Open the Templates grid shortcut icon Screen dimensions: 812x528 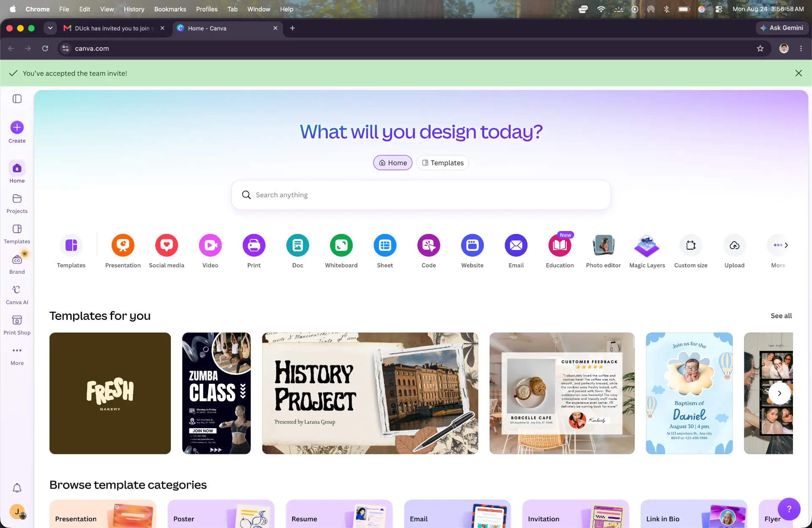(x=71, y=245)
